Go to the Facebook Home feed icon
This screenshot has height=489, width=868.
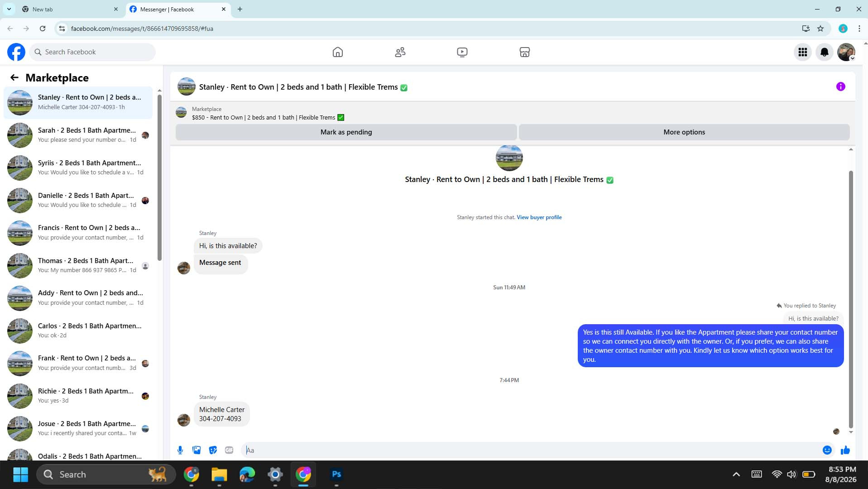(338, 52)
